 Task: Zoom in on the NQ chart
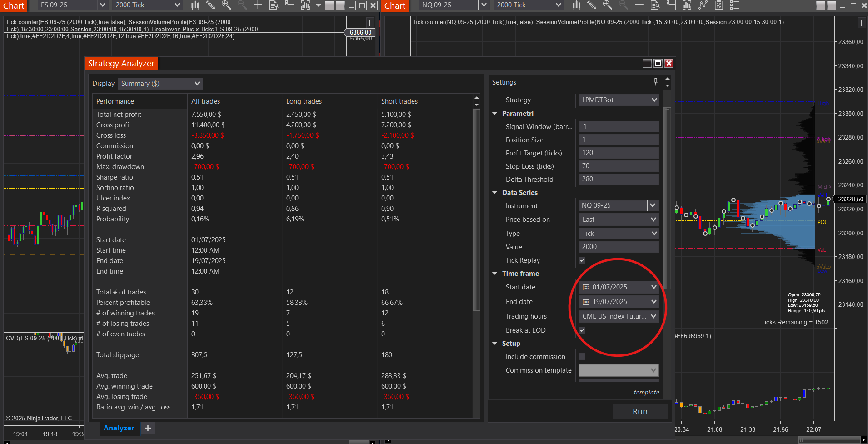(607, 5)
